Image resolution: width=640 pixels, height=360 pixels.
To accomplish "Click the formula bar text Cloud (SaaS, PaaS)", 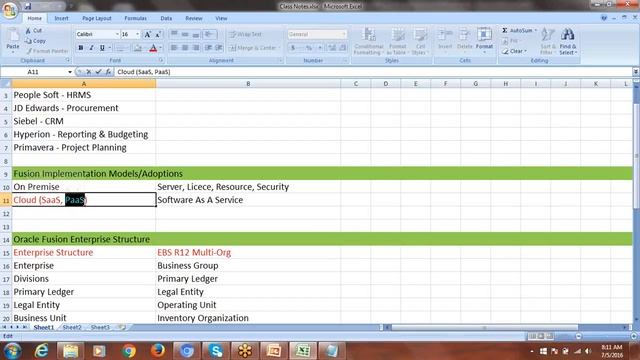I will click(x=143, y=72).
